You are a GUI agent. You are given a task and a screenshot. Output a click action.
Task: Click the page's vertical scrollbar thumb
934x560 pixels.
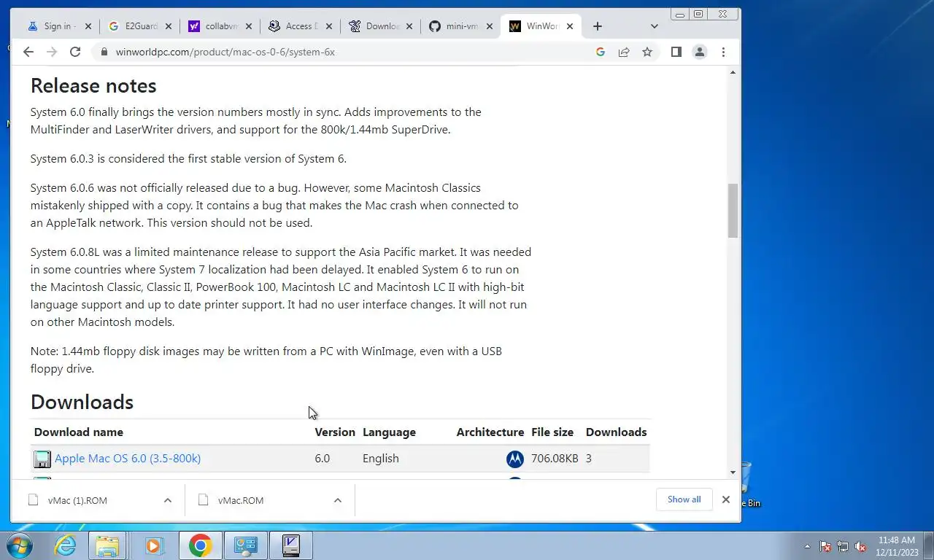coord(733,211)
